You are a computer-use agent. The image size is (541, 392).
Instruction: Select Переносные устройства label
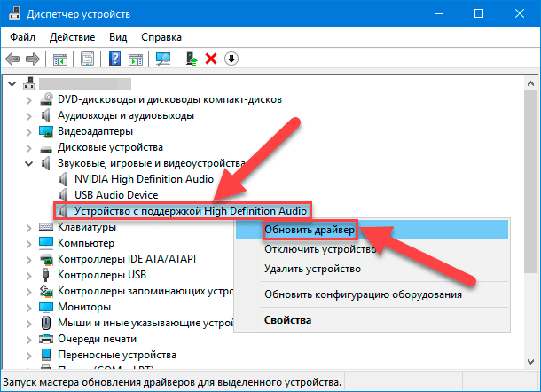coord(117,355)
